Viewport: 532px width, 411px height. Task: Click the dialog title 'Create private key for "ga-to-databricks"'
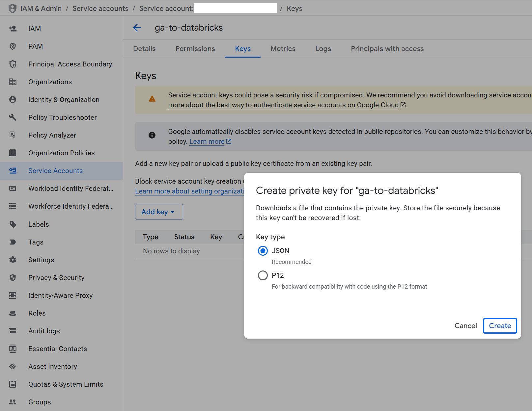(x=347, y=191)
